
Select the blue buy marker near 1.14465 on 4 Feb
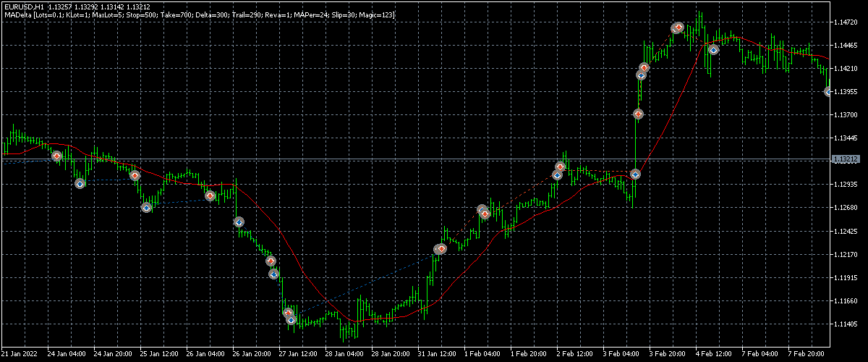[x=713, y=50]
